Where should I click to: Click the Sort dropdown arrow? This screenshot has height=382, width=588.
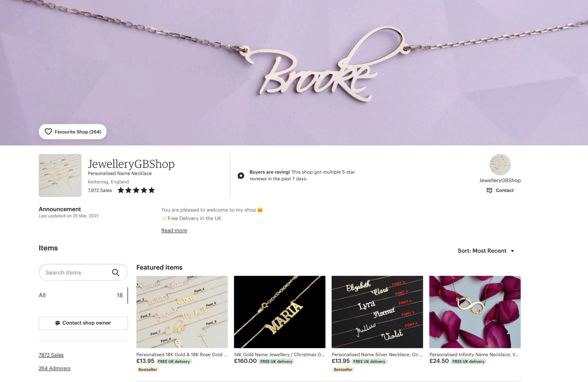[x=512, y=251]
